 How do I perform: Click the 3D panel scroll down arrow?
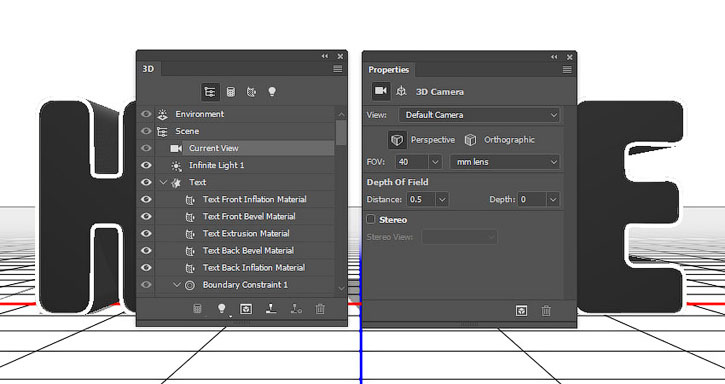[341, 288]
